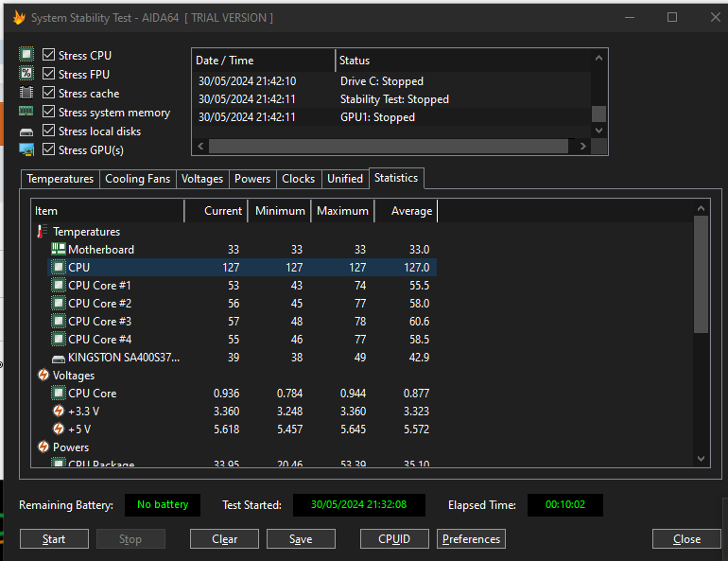Switch to the Voltages tab

pyautogui.click(x=202, y=179)
